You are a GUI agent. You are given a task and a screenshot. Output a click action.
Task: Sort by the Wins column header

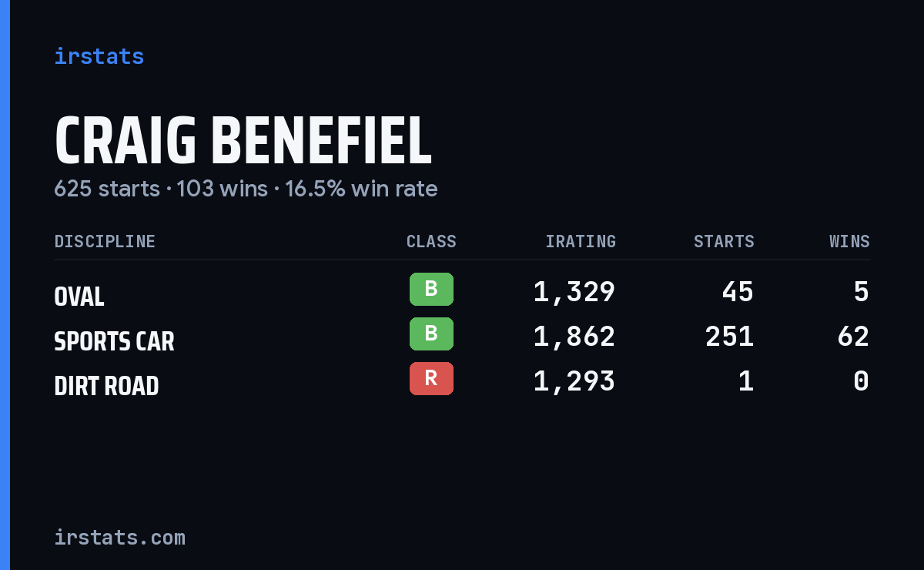849,241
